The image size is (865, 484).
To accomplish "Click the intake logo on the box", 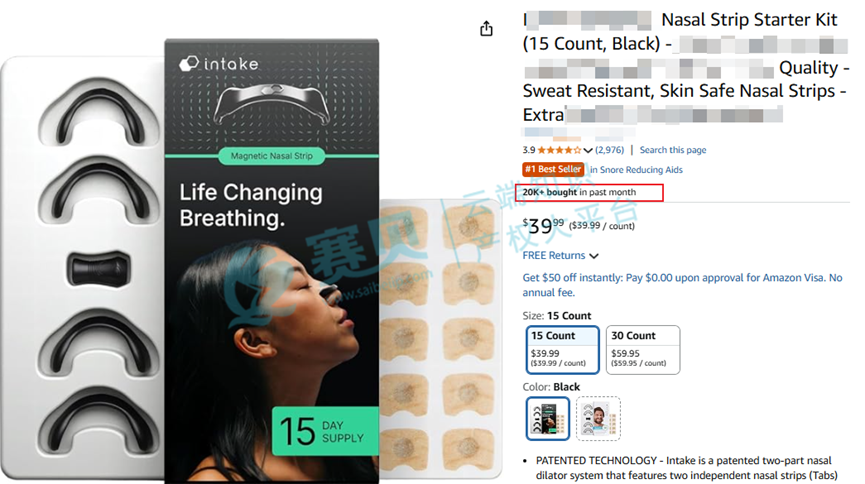I will click(x=219, y=63).
